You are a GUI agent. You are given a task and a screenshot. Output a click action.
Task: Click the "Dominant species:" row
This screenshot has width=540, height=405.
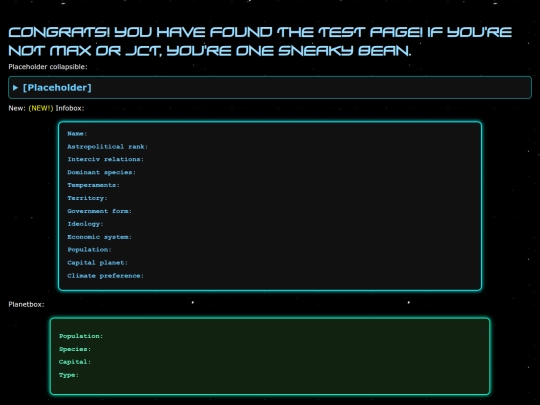coord(101,172)
